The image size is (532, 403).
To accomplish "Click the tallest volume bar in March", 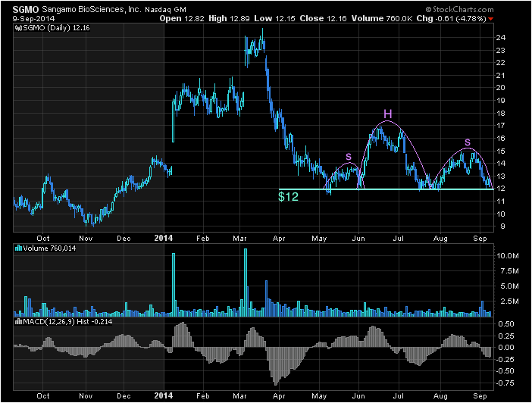I will pos(246,283).
